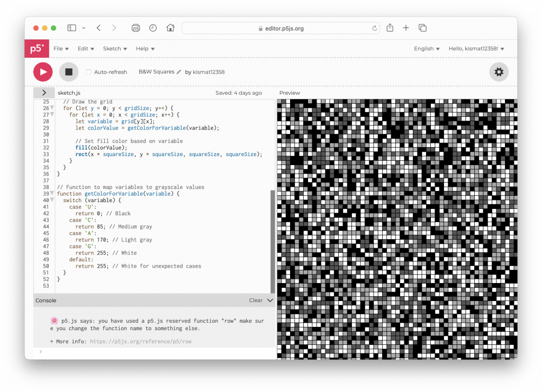The image size is (542, 392).
Task: Open a new Safari tab with the plus icon
Action: pos(406,28)
